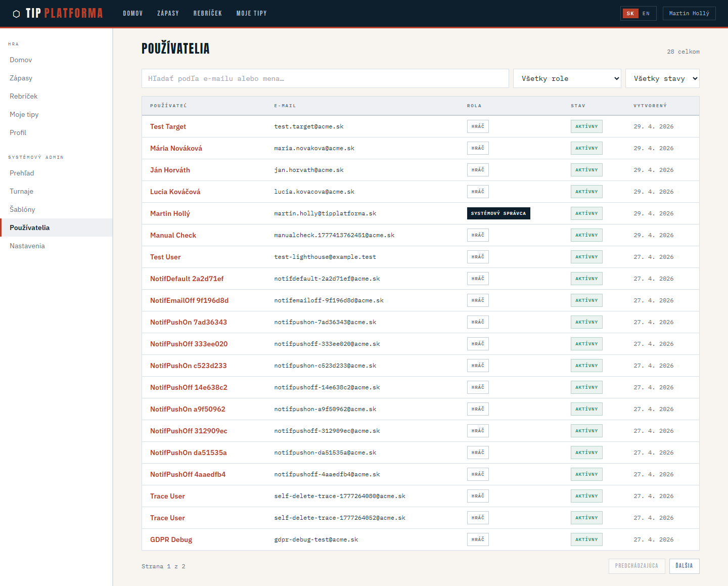Select MOJE TIPY in the top navigation
Image resolution: width=728 pixels, height=586 pixels.
(251, 13)
